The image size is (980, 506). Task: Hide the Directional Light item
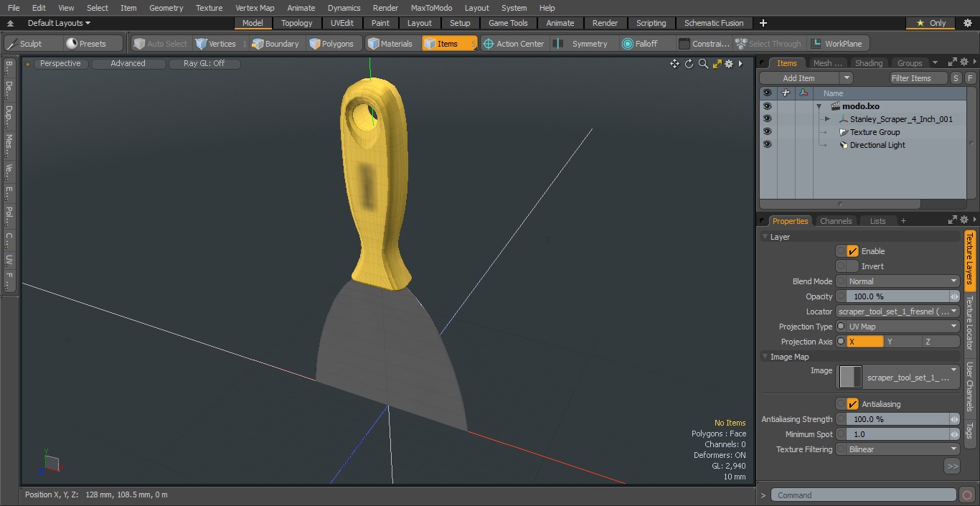point(768,145)
